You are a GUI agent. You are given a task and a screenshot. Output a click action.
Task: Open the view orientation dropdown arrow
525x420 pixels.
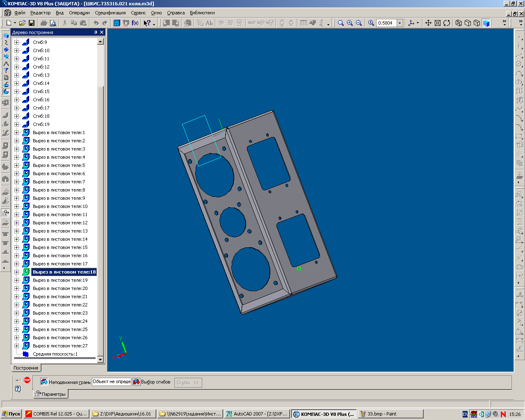[x=418, y=23]
